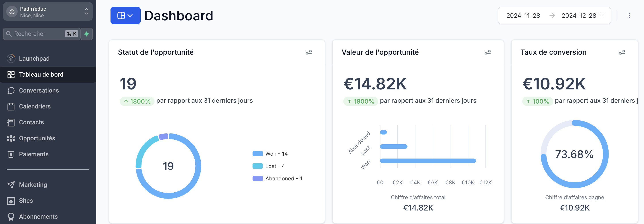Open the Padm'éduc account switcher
This screenshot has height=224, width=644.
coord(48,12)
